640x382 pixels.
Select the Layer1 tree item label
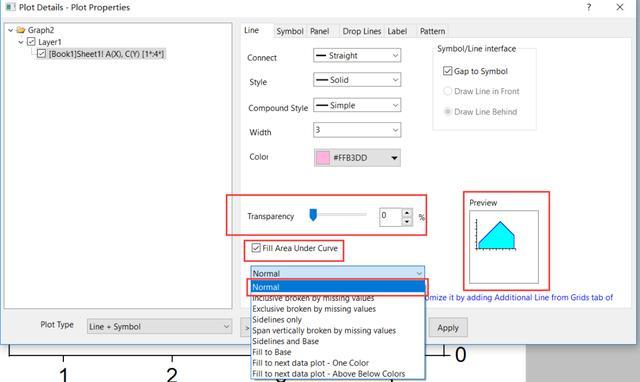pyautogui.click(x=50, y=42)
